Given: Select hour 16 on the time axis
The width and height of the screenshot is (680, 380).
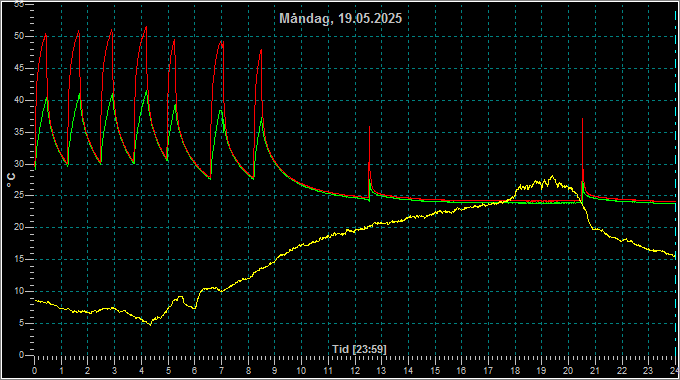Looking at the screenshot, I should pos(461,371).
